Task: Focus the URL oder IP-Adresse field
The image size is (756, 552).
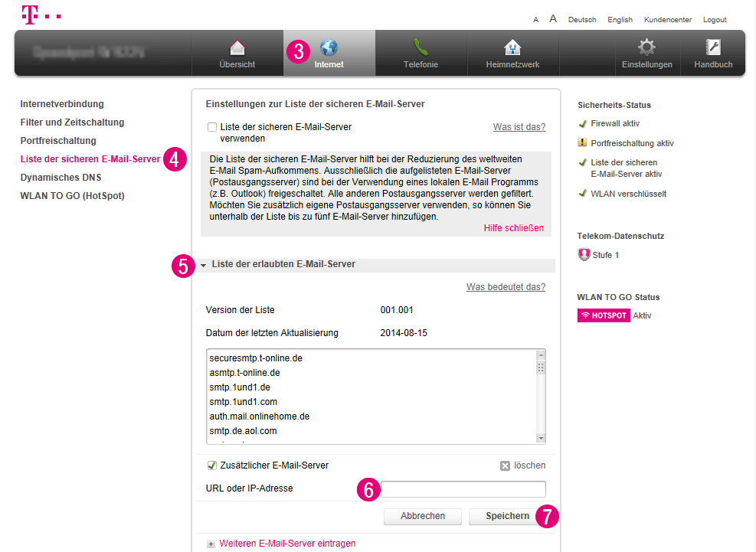Action: pyautogui.click(x=463, y=489)
